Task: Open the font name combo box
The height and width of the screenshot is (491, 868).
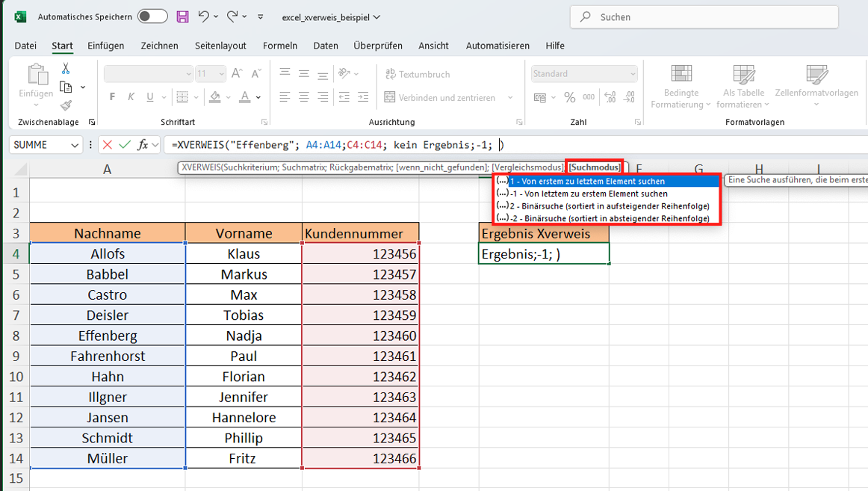Action: (x=148, y=74)
